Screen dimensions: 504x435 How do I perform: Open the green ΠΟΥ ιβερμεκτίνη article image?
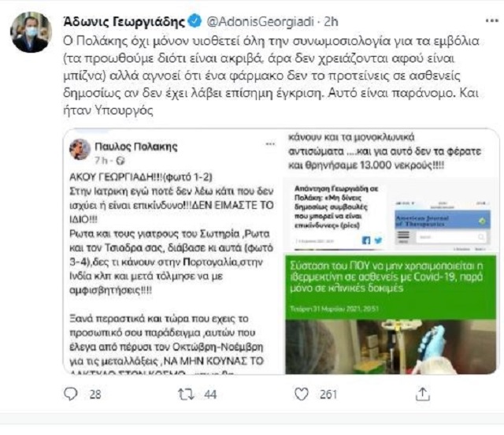coord(391,314)
